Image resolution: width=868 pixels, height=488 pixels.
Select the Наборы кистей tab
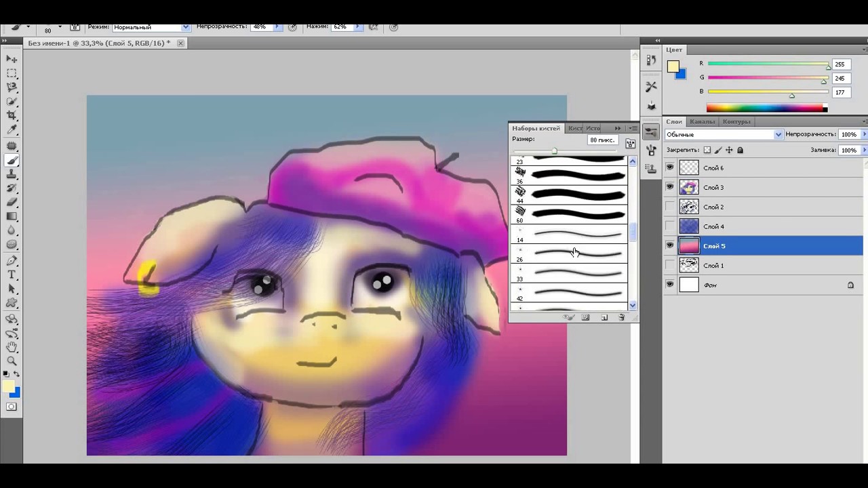(536, 128)
